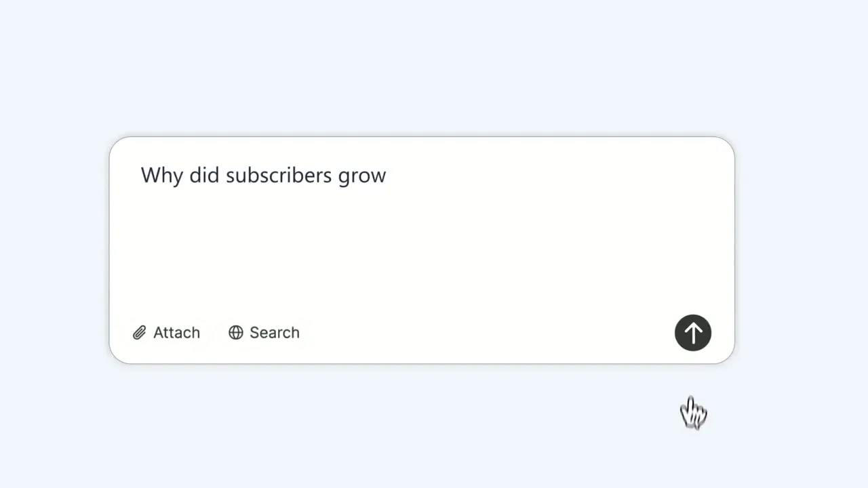Click on the word 'Why' in the prompt
This screenshot has width=868, height=488.
coord(162,176)
